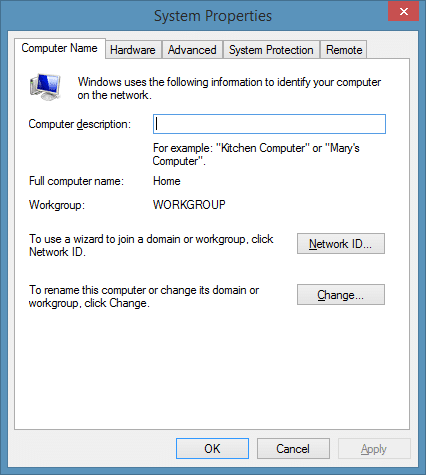
Task: Confirm with the OK button
Action: [212, 449]
